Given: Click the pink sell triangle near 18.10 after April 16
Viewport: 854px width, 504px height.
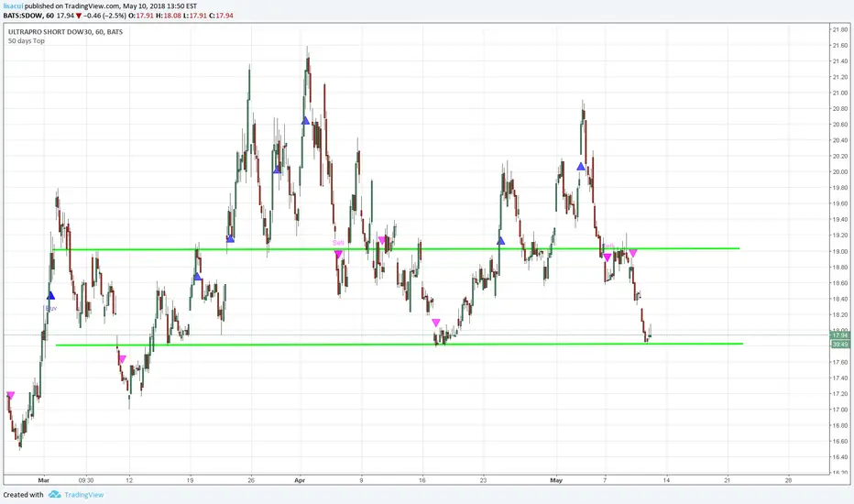Looking at the screenshot, I should tap(436, 323).
